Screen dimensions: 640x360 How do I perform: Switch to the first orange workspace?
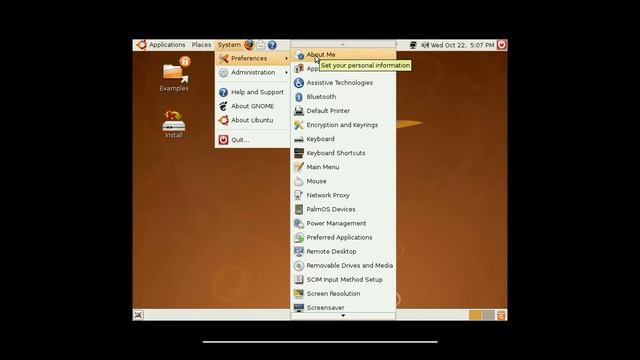pyautogui.click(x=475, y=315)
